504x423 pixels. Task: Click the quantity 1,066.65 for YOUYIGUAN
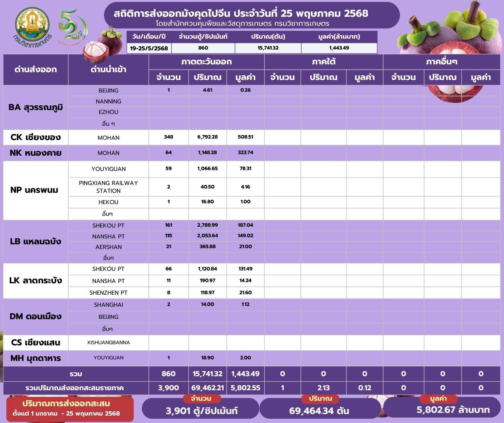click(207, 169)
